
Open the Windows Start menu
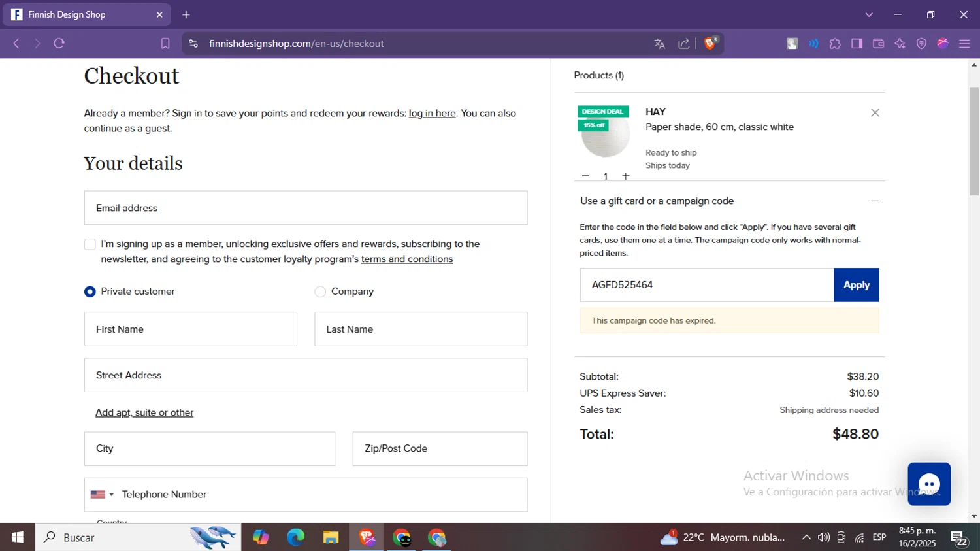pyautogui.click(x=18, y=537)
